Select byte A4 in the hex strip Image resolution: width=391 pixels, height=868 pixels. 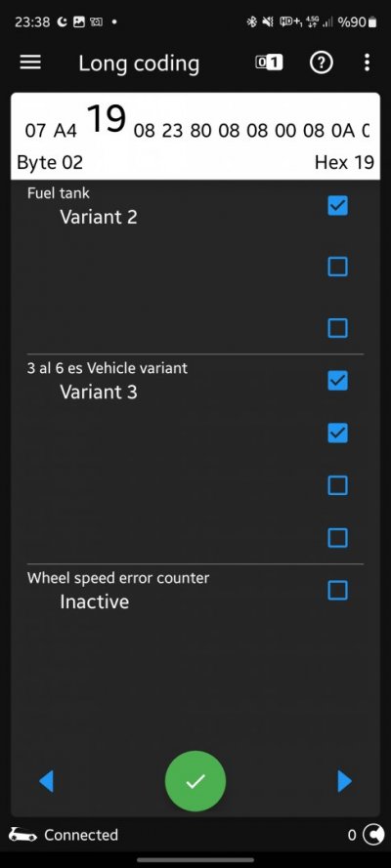coord(65,131)
